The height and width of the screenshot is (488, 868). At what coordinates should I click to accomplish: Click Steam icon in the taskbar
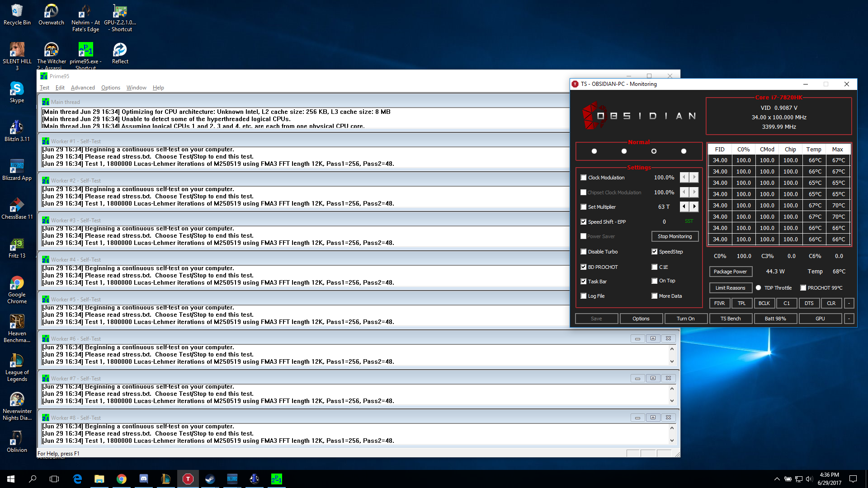coord(210,479)
